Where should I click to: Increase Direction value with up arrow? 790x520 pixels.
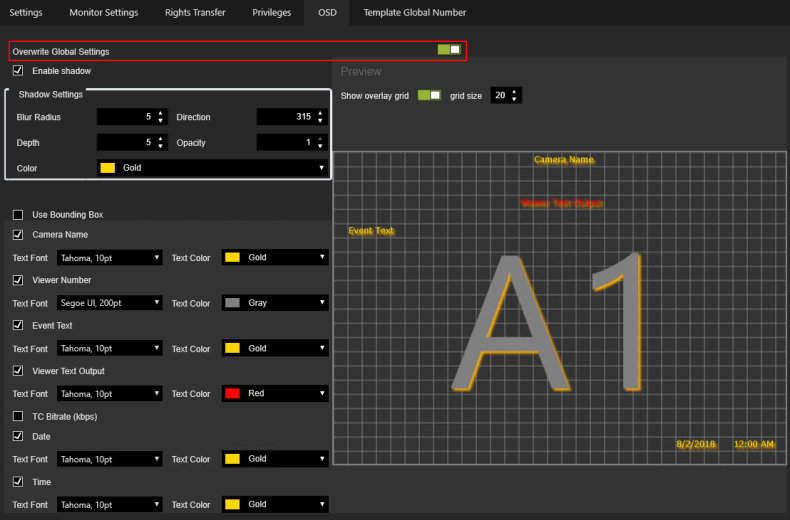coord(320,113)
